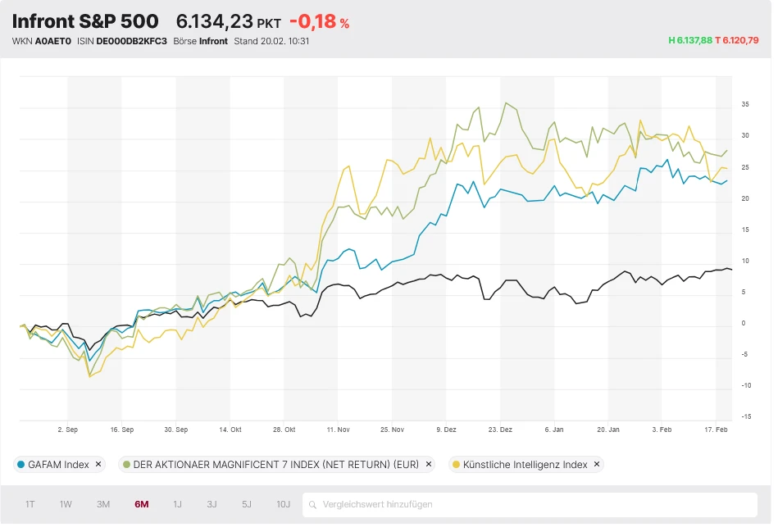Select the active 6M time range

tap(141, 504)
